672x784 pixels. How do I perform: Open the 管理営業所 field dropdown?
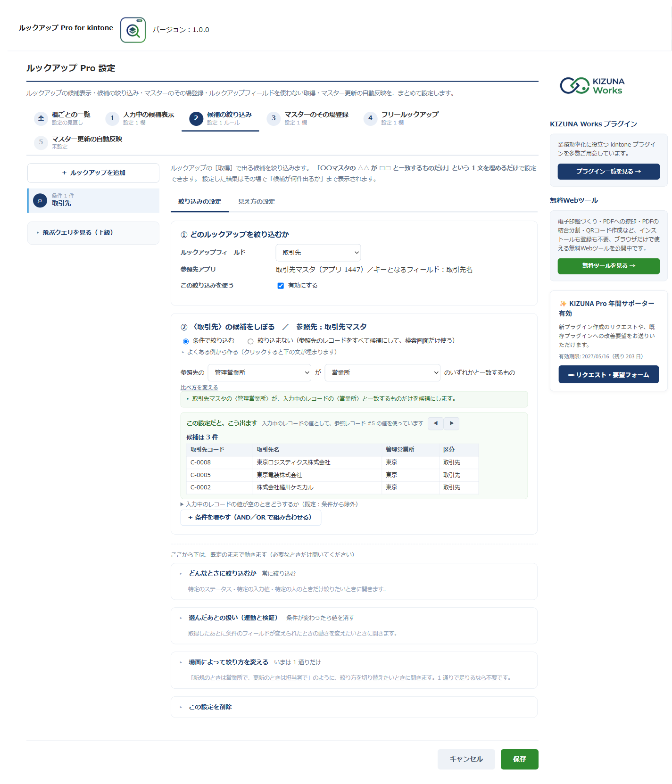[x=259, y=373]
